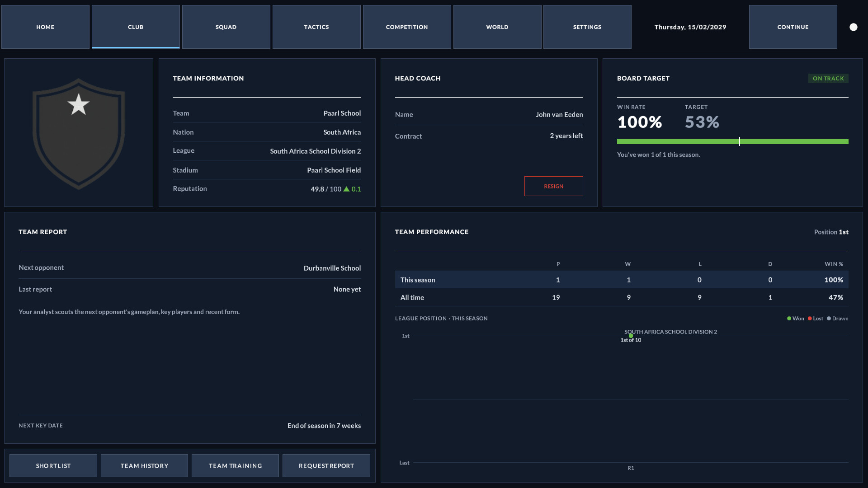This screenshot has height=488, width=868.
Task: Select the This season performance row
Action: tap(622, 280)
